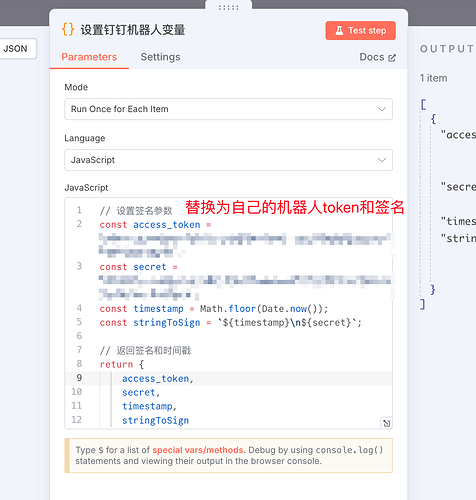476x500 pixels.
Task: Grab the drag handle dots at panel top
Action: click(x=229, y=7)
